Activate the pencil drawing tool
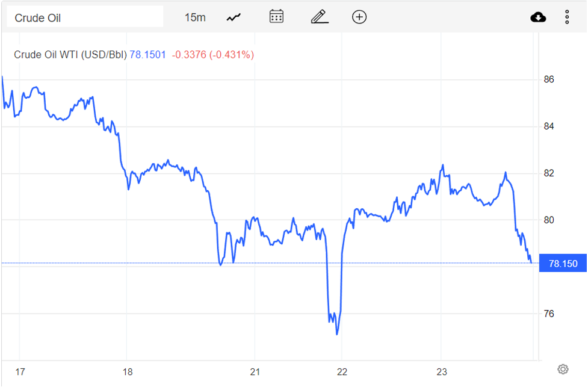This screenshot has width=588, height=387. tap(319, 17)
